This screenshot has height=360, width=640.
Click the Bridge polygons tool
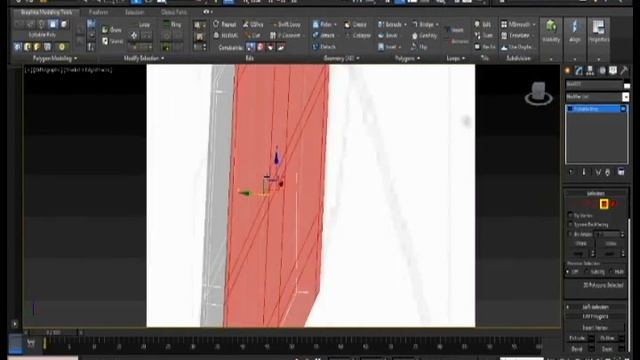tap(423, 24)
